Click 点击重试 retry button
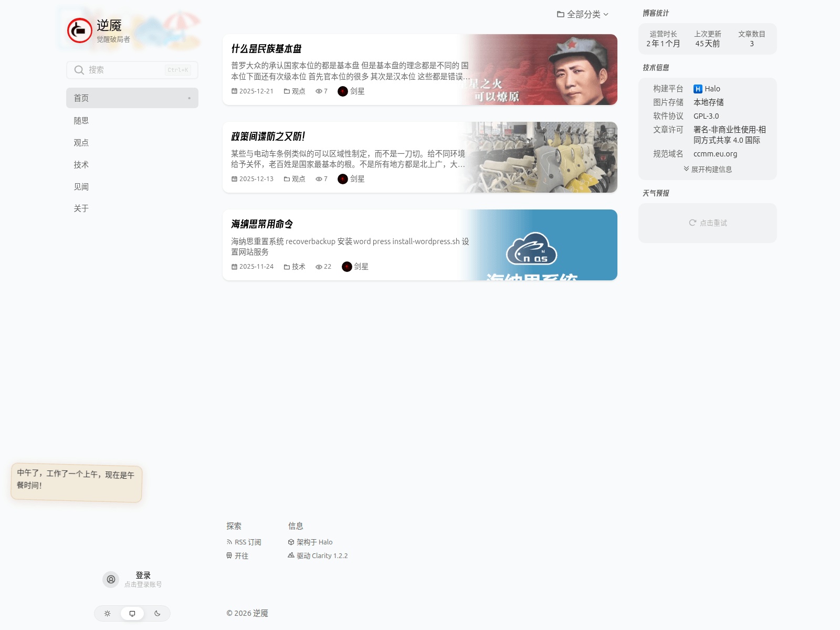The height and width of the screenshot is (630, 840). [x=708, y=223]
